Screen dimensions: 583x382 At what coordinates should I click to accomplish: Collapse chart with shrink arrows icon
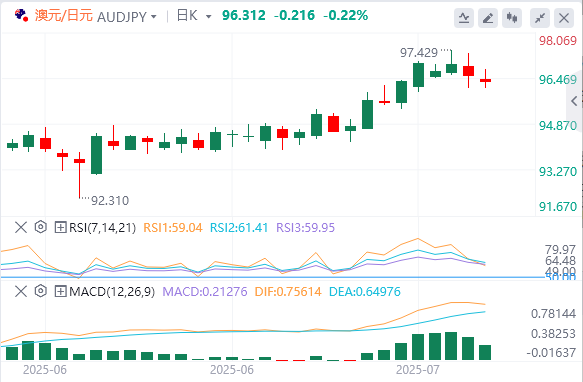540,17
